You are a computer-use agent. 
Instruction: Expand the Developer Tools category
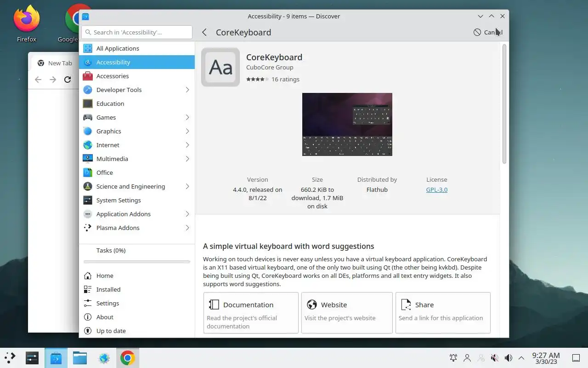[187, 90]
